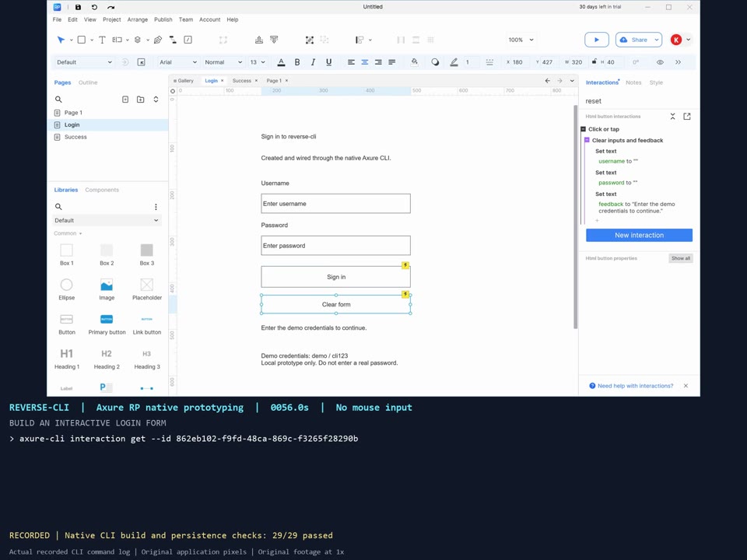Click the Share button
The height and width of the screenshot is (560, 747).
[x=638, y=40]
